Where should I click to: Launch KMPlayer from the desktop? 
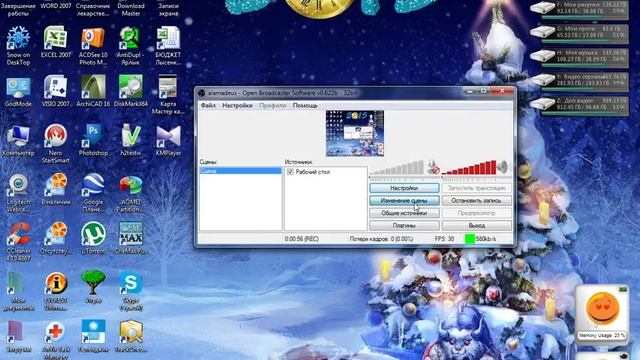(168, 140)
